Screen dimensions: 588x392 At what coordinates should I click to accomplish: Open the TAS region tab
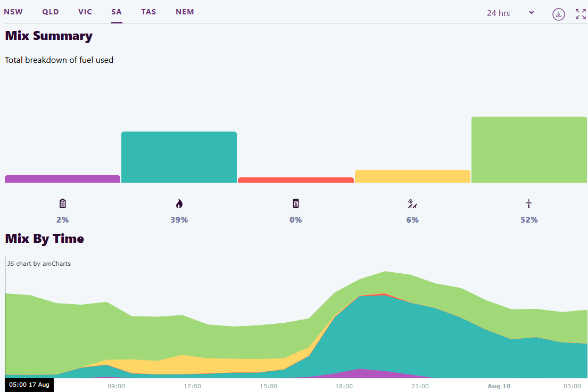148,12
